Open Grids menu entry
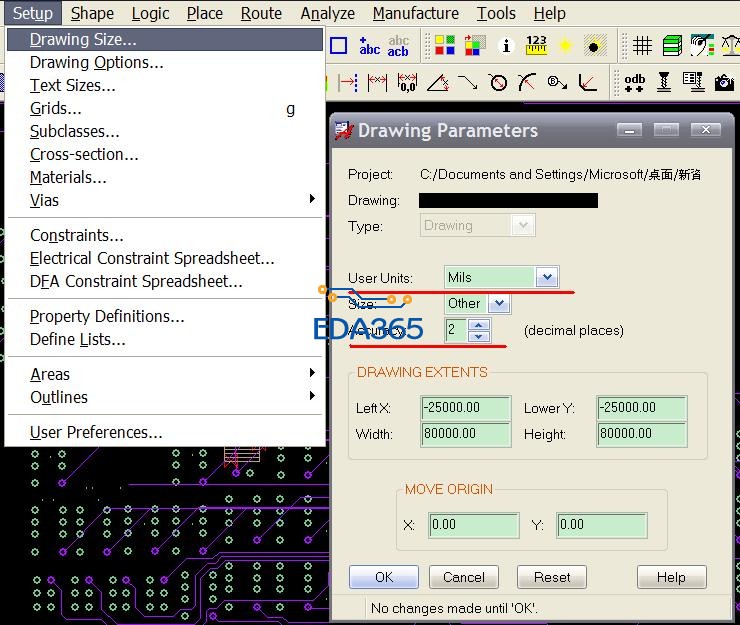The image size is (740, 625). click(x=165, y=109)
